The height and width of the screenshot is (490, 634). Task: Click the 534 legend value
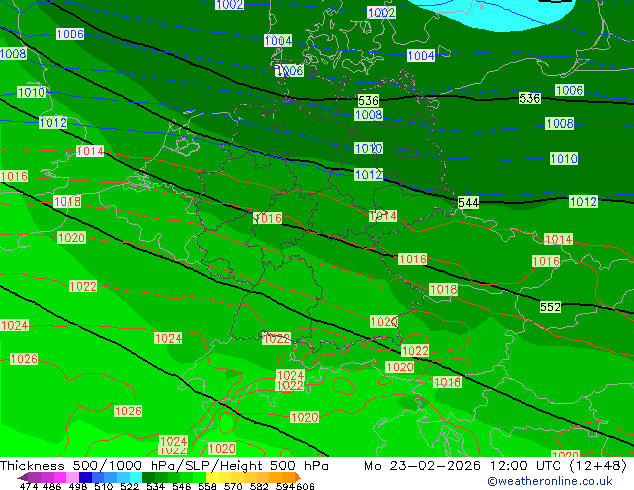[x=155, y=486]
